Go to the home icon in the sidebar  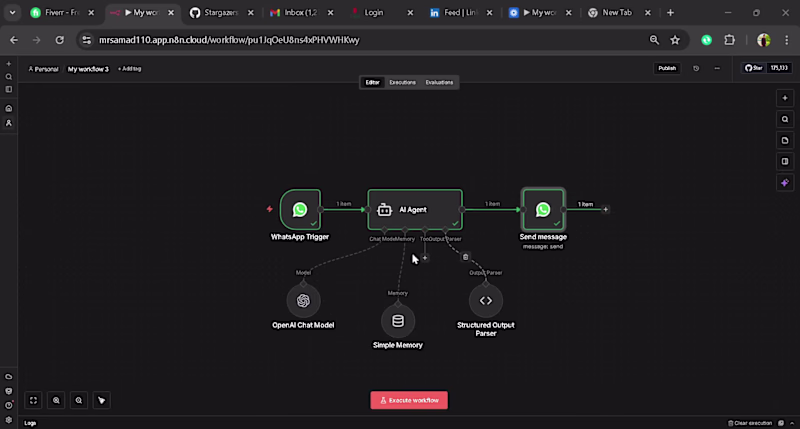9,108
